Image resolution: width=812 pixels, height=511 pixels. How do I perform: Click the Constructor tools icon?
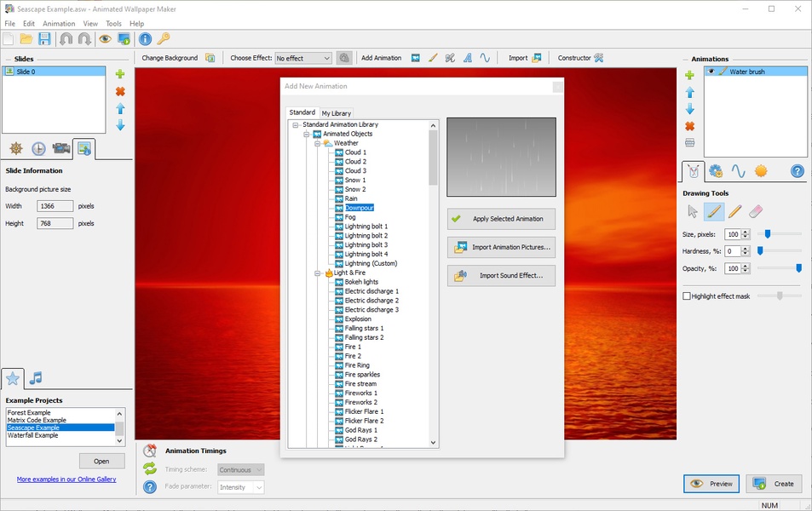click(x=599, y=58)
